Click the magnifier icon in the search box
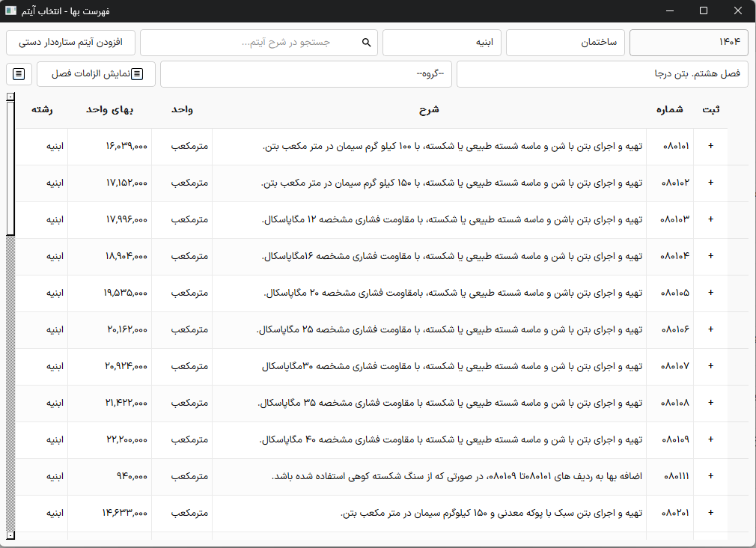Image resolution: width=756 pixels, height=548 pixels. (x=367, y=43)
